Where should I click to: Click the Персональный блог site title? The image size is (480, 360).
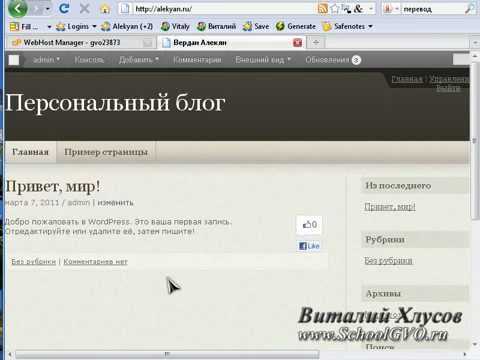pyautogui.click(x=115, y=103)
